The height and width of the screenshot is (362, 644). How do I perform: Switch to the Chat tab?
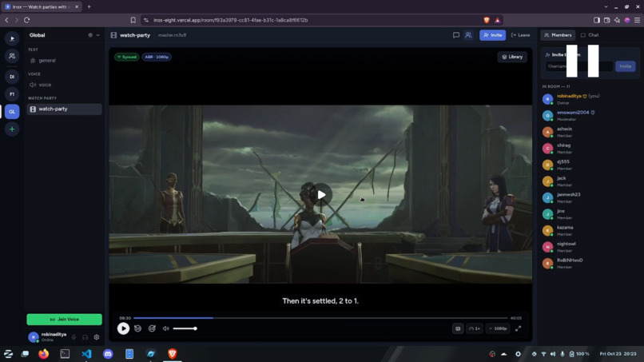590,35
